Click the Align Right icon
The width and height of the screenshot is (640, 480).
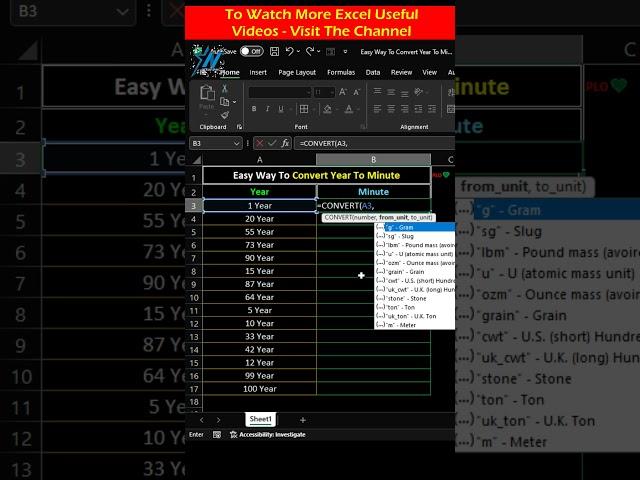click(x=404, y=109)
